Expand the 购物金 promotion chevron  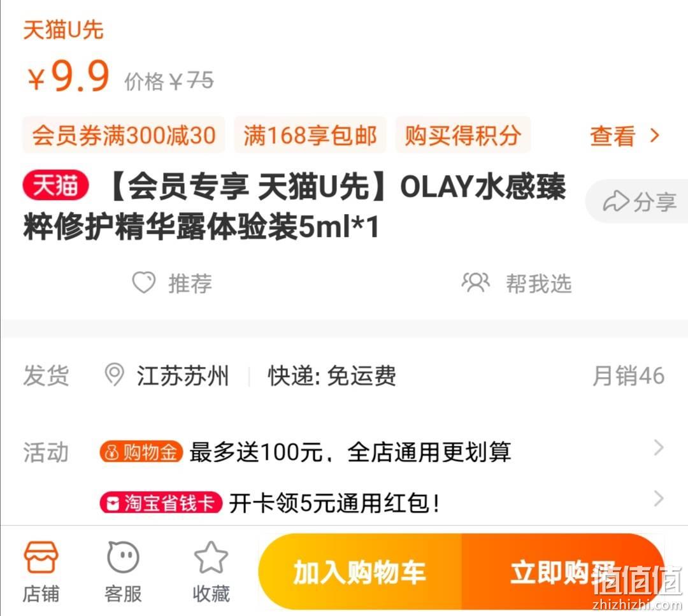coord(658,448)
